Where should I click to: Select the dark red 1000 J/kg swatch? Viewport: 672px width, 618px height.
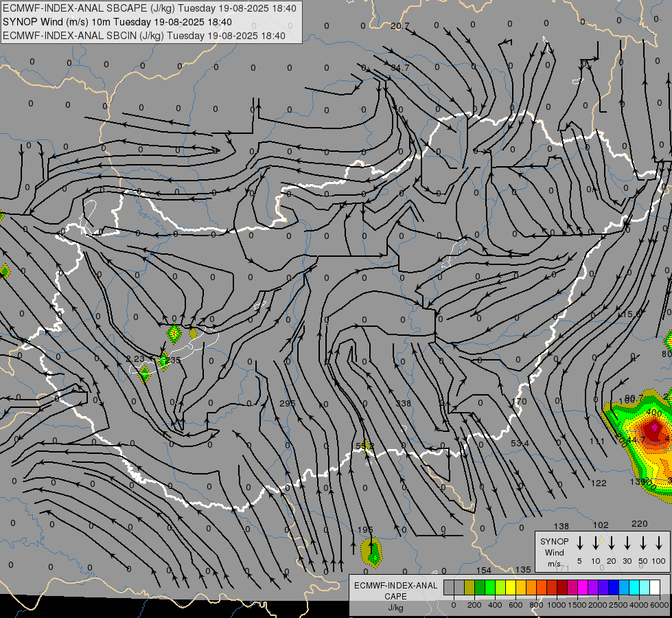(x=562, y=588)
